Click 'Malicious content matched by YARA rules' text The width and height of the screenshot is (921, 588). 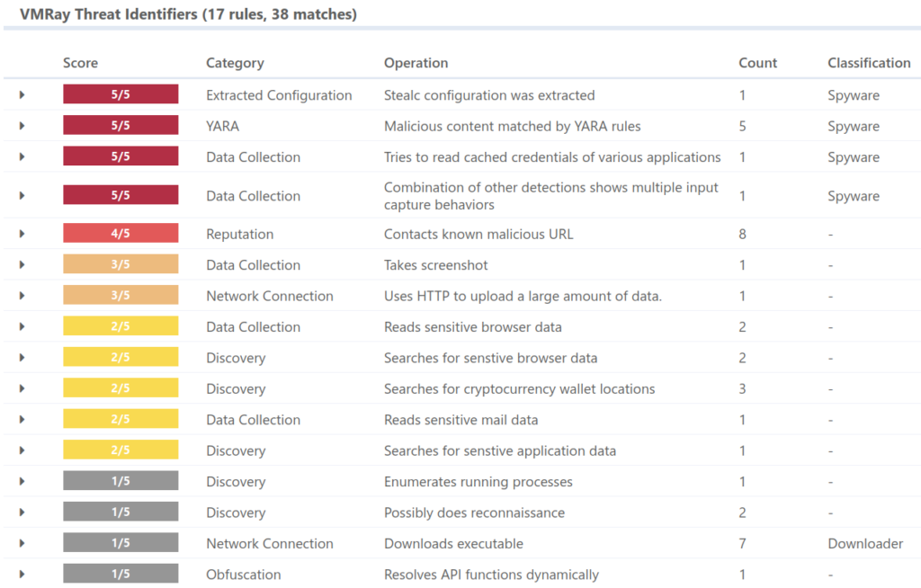pos(512,126)
